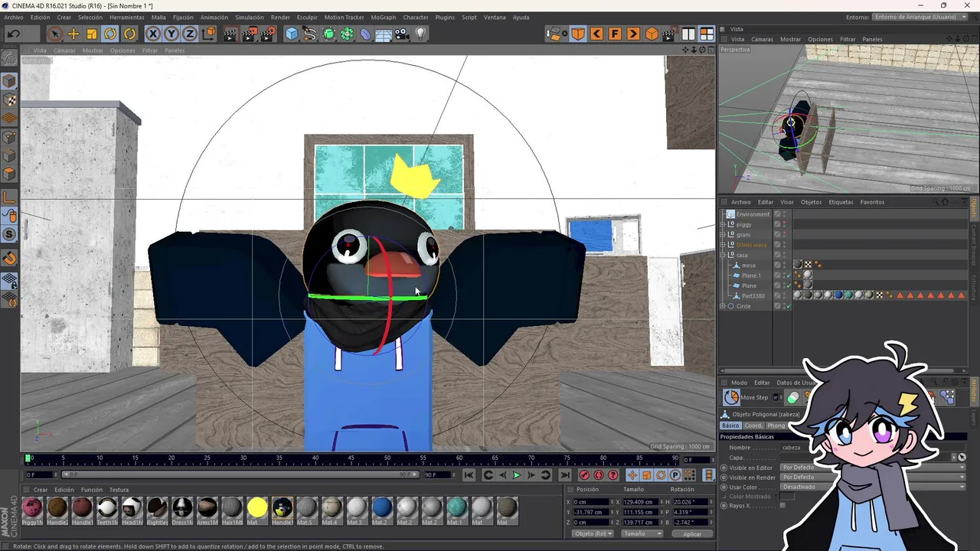Open the MoGraph menu
The image size is (980, 551).
[x=384, y=17]
